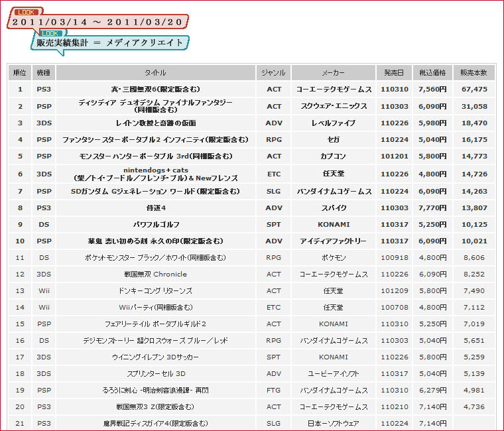
Task: Click the title レイトン教授と奇跡の仮面
Action: pyautogui.click(x=156, y=123)
